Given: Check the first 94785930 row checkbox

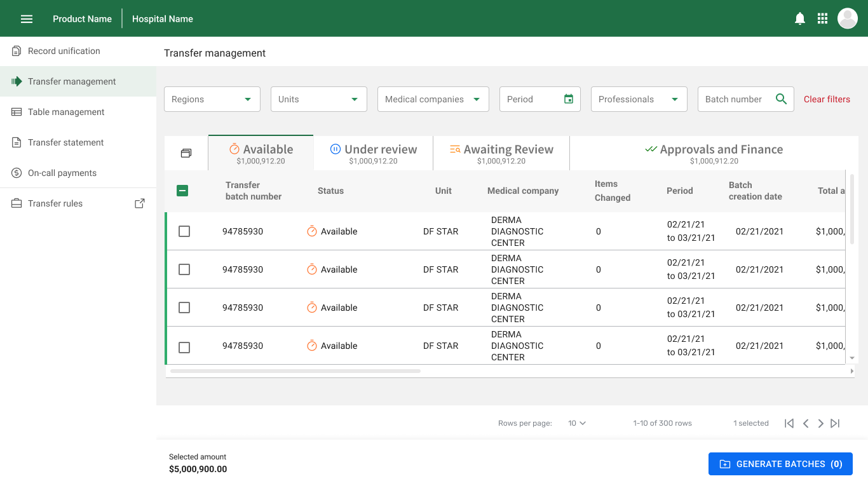Looking at the screenshot, I should pos(184,231).
